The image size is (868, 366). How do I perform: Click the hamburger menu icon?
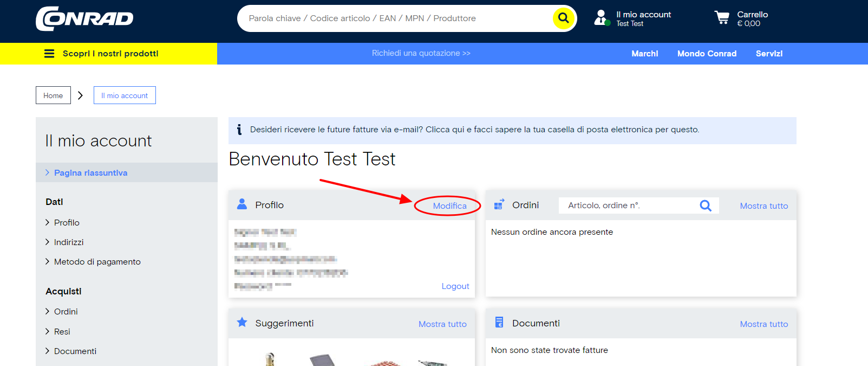click(x=49, y=54)
